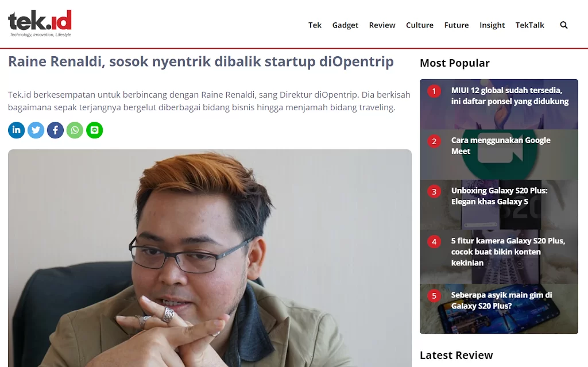588x367 pixels.
Task: Visit the Culture section
Action: click(x=420, y=25)
